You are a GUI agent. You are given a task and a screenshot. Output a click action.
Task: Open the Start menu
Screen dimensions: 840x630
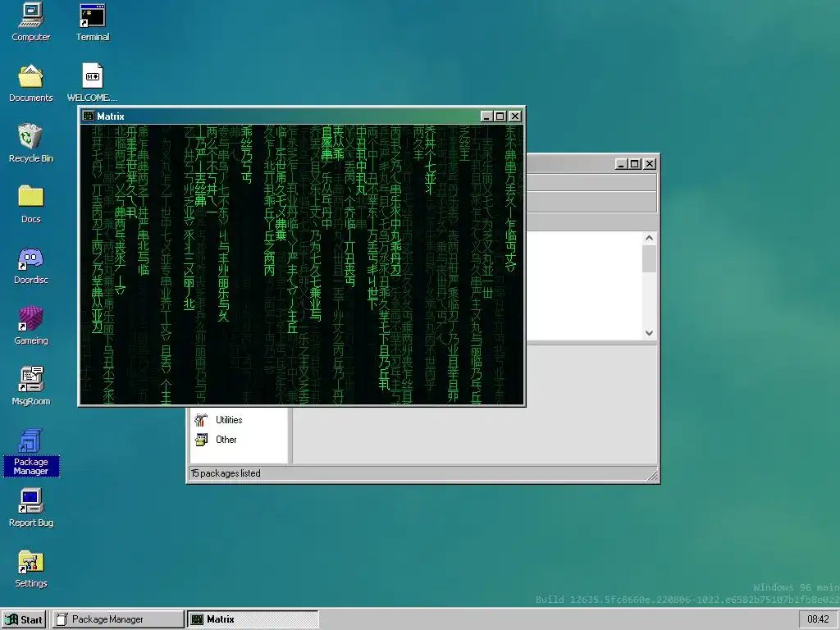pyautogui.click(x=24, y=619)
